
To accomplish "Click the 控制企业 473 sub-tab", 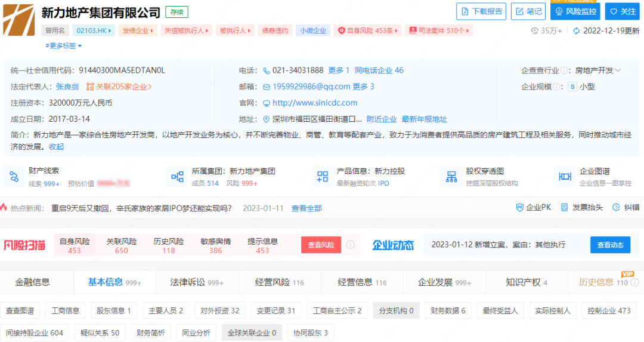I will pos(609,311).
